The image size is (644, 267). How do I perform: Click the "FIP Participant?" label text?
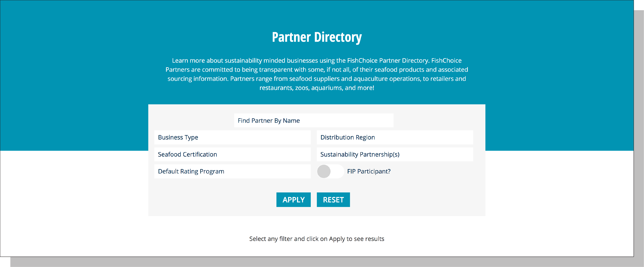point(369,171)
